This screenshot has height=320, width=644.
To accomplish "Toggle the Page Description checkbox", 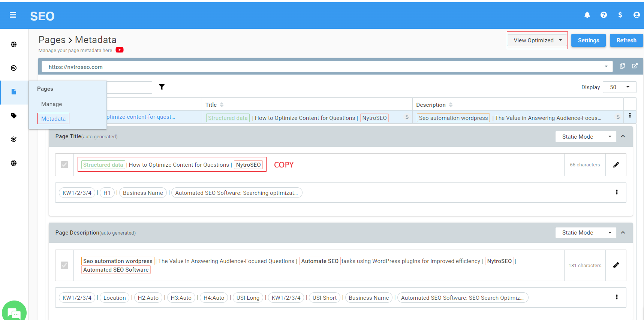I will pos(64,265).
